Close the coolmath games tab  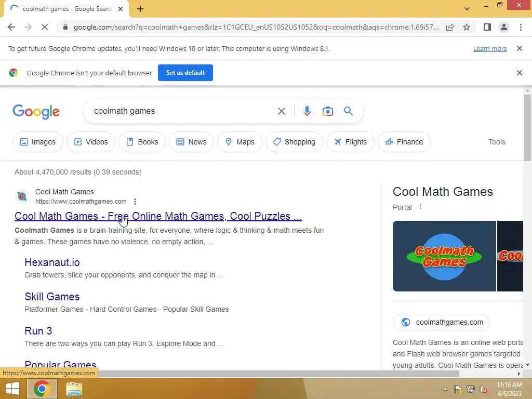(x=121, y=9)
